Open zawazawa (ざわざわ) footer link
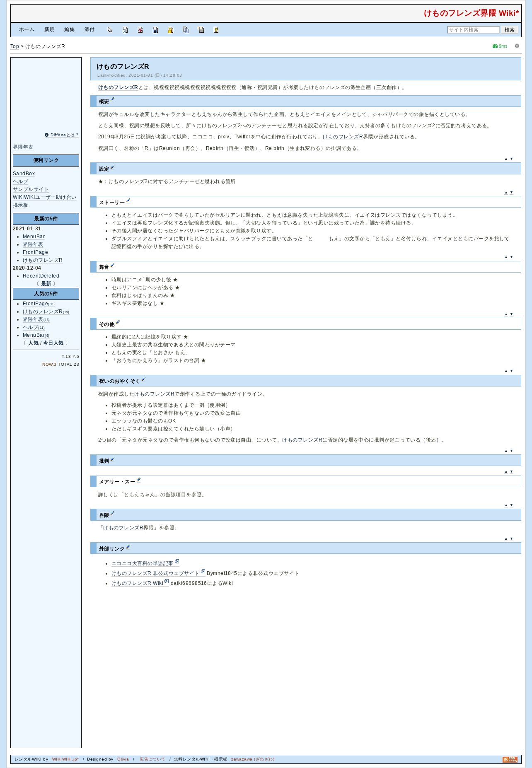 tap(253, 760)
